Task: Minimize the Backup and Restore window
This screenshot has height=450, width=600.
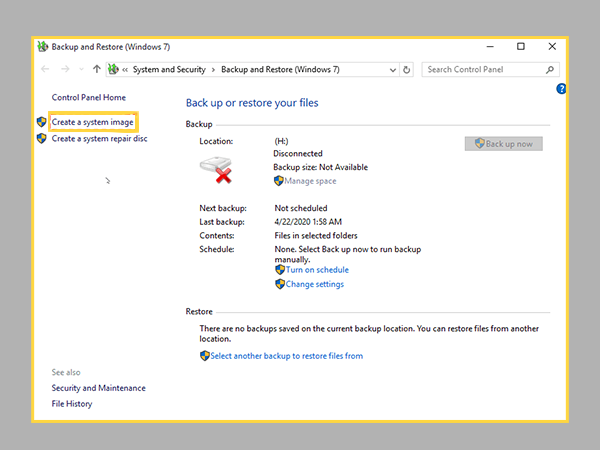Action: point(490,47)
